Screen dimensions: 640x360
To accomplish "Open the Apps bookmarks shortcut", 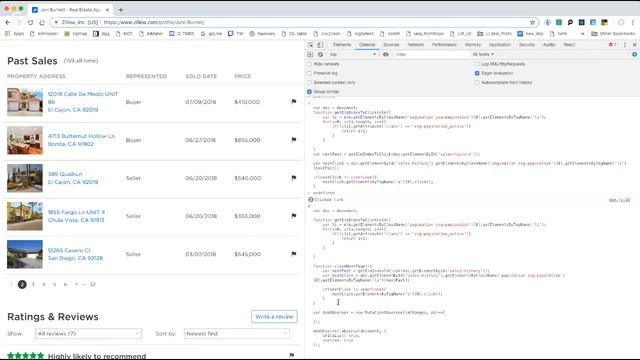I will [x=15, y=33].
